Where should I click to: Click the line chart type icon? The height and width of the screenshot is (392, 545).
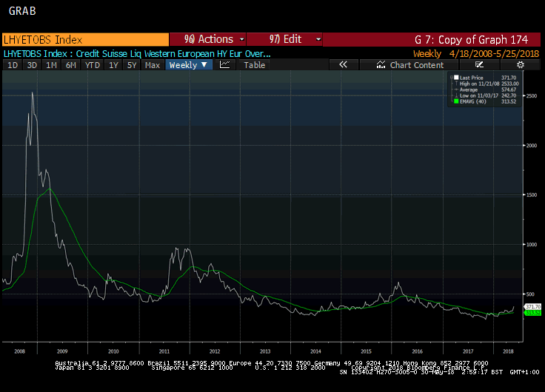tap(225, 65)
